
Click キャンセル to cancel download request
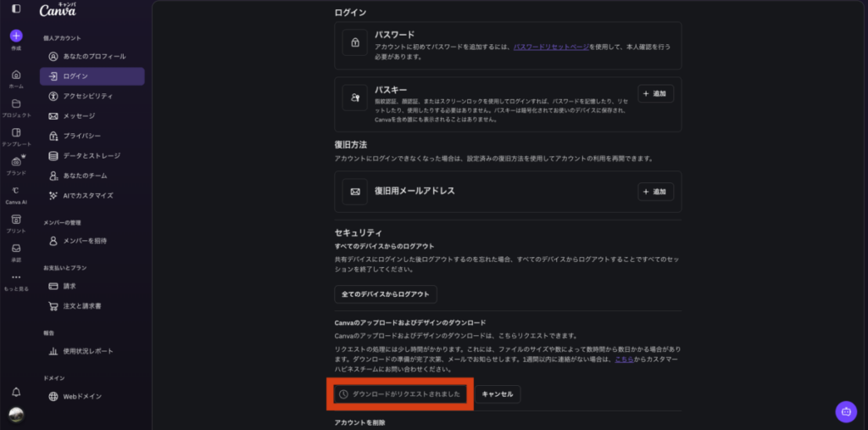point(498,394)
